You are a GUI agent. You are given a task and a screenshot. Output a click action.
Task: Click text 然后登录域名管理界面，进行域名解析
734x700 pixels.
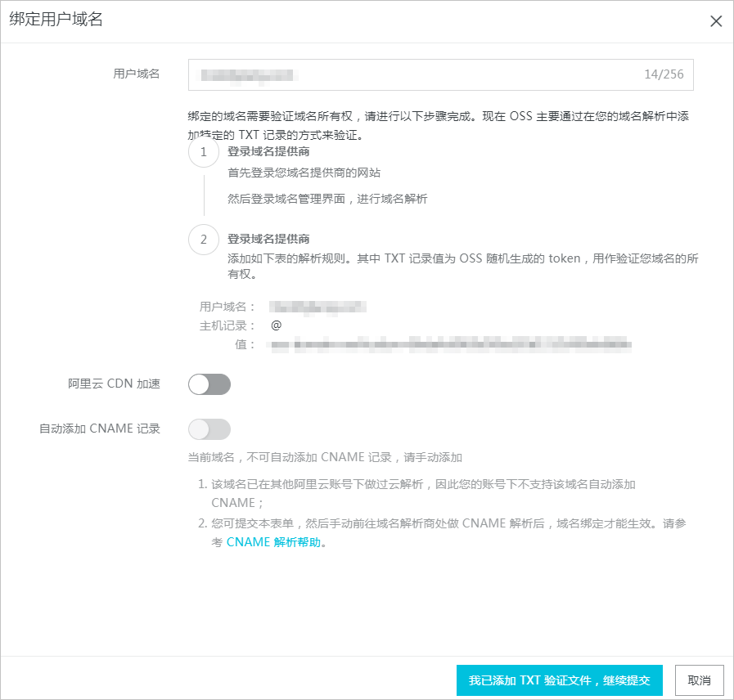[327, 199]
